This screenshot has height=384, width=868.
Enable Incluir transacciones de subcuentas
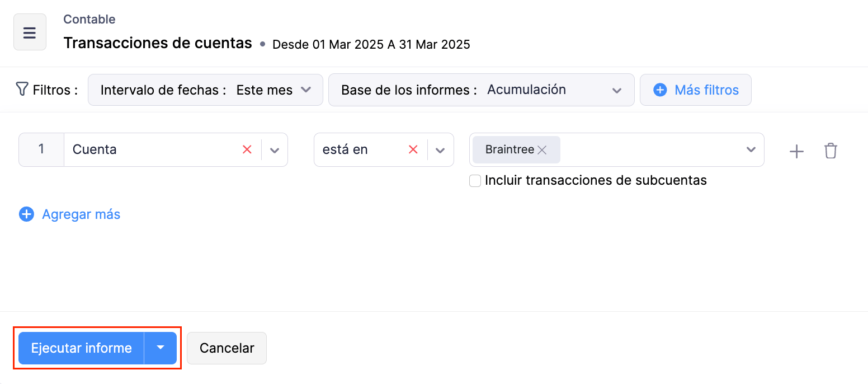[x=475, y=180]
